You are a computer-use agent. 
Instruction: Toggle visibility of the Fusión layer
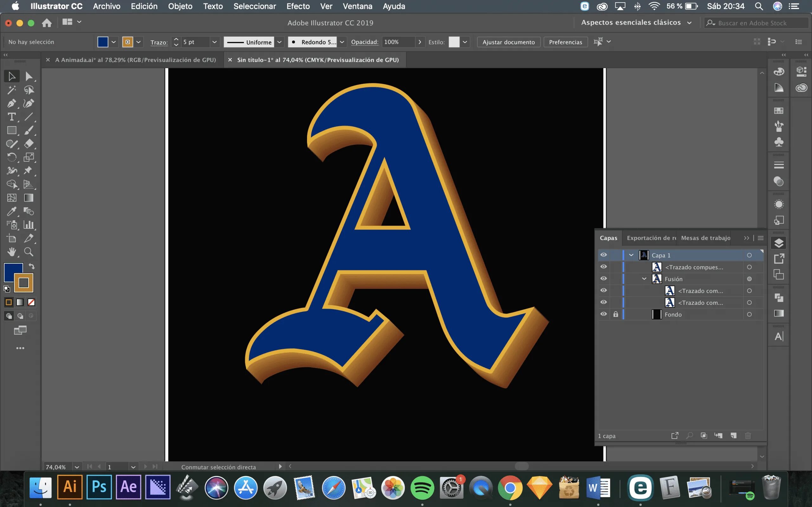point(603,279)
